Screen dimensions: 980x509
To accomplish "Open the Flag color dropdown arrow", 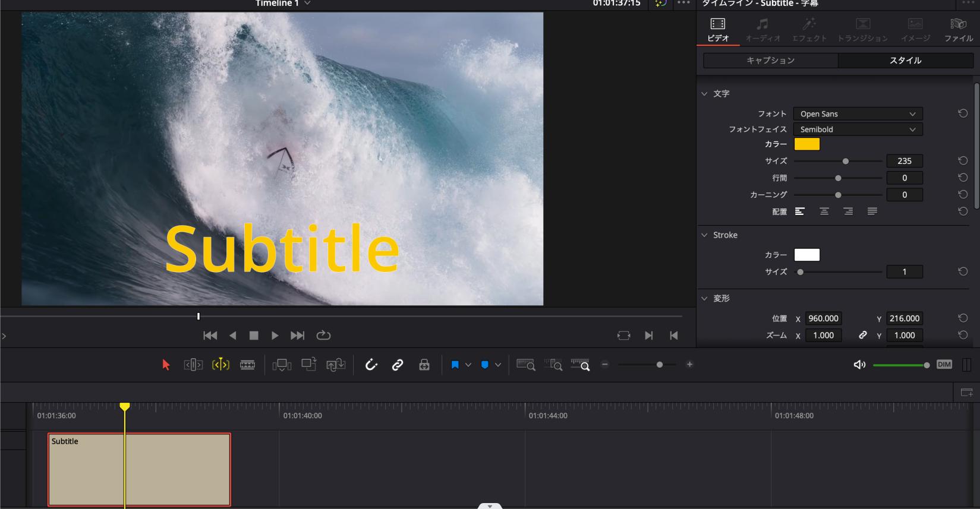I will tap(468, 365).
